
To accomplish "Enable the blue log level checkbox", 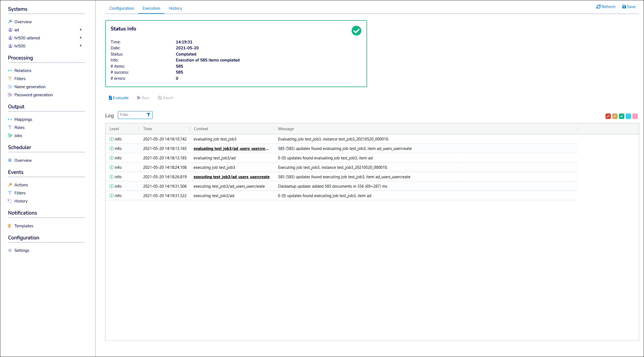I will (628, 116).
